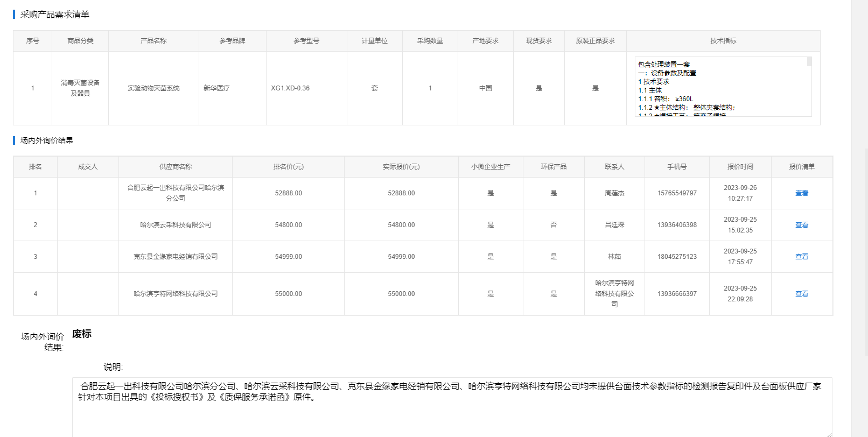868x437 pixels.
Task: Click the 采购产品需求清单 section heading
Action: coord(55,15)
